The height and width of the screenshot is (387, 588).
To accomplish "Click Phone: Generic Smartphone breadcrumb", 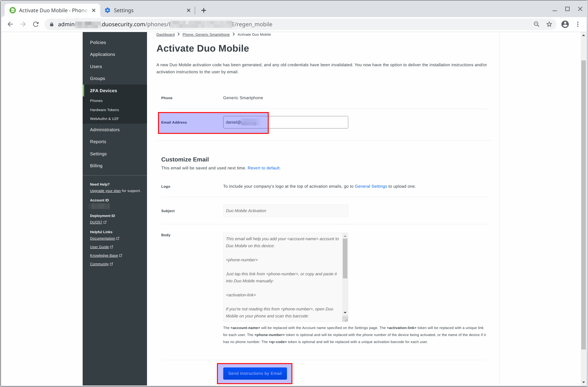I will point(206,34).
